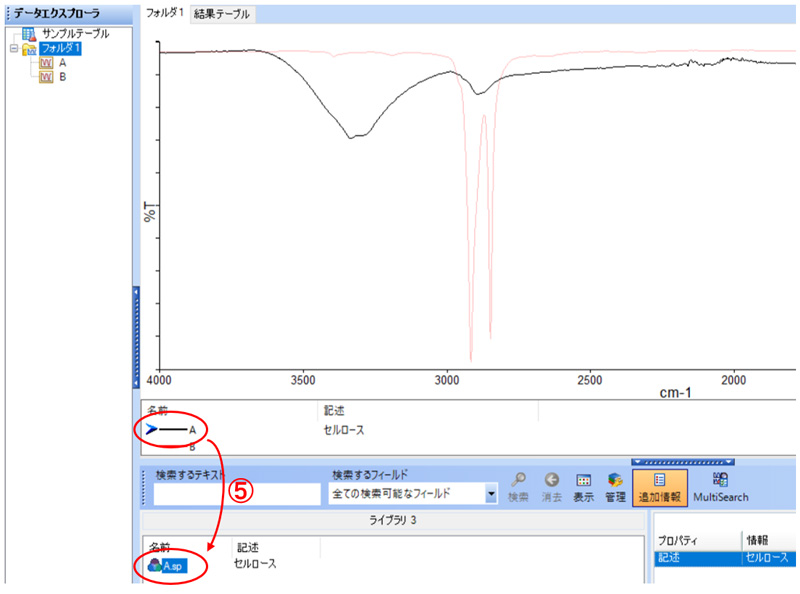Collapse the search panel via top grip
This screenshot has height=594, width=800.
[683, 462]
